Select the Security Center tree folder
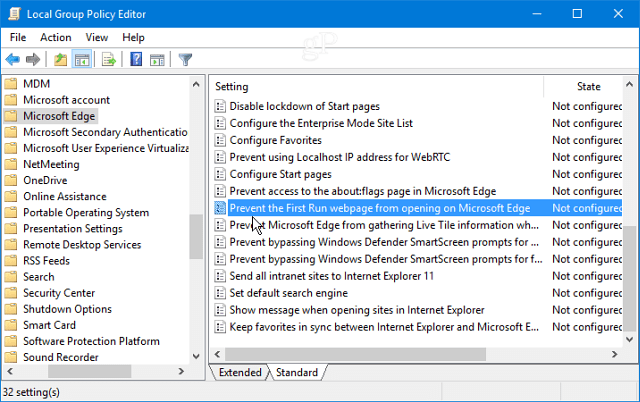The height and width of the screenshot is (402, 640). 59,293
